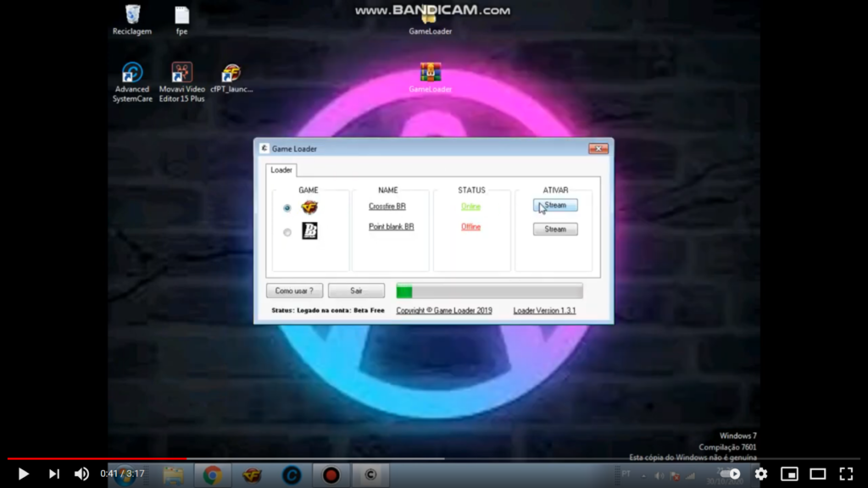Viewport: 868px width, 488px height.
Task: Click the video progress bar
Action: pyautogui.click(x=434, y=458)
